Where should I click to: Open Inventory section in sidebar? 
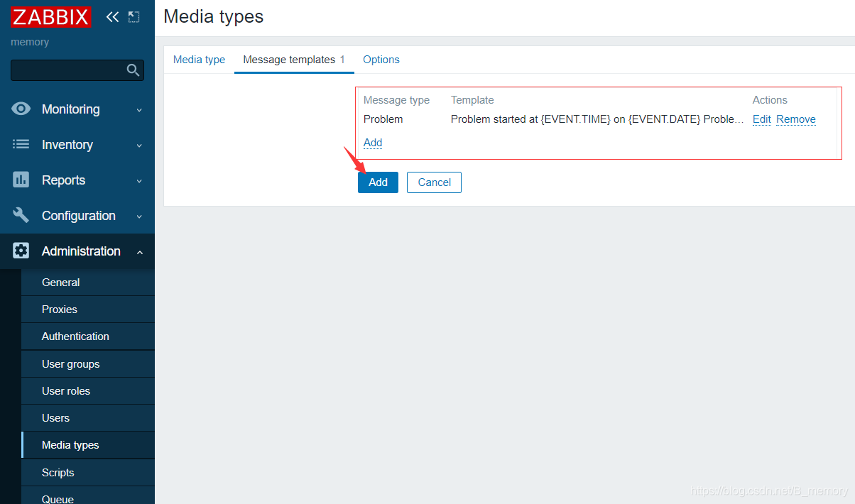pos(77,145)
